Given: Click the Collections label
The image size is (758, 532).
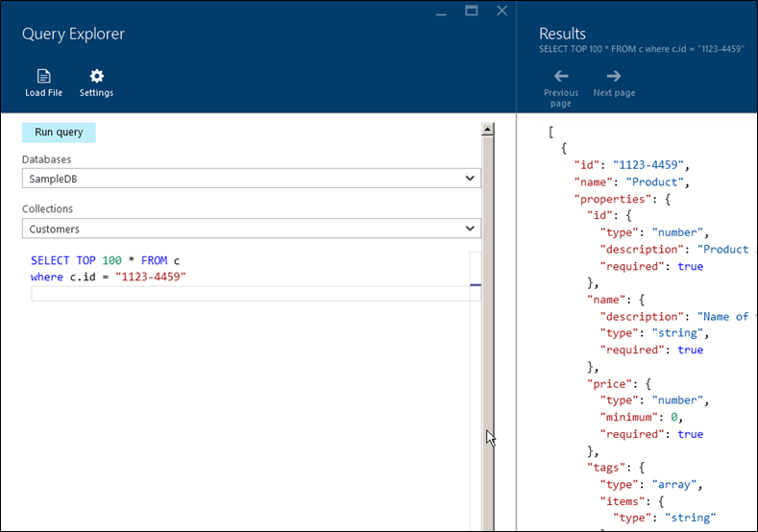Looking at the screenshot, I should pos(47,208).
